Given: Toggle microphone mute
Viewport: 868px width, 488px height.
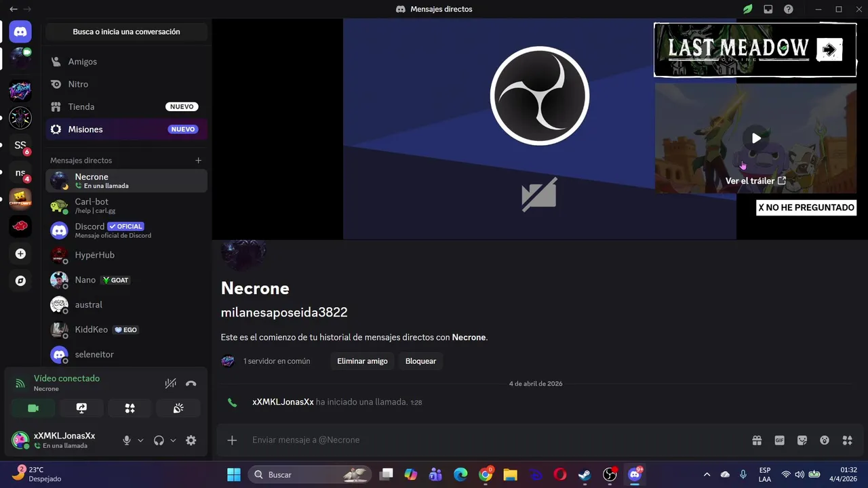Looking at the screenshot, I should click(126, 441).
